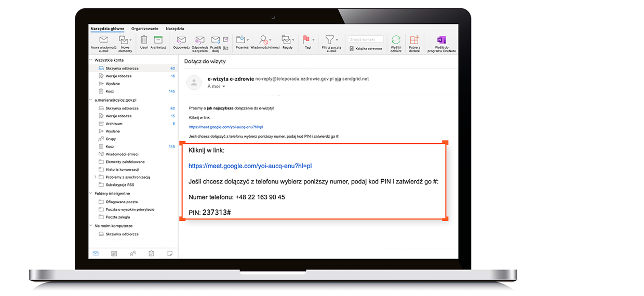Send to OneNote via the toolbar icon
Viewport: 644px width, 296px height.
click(441, 40)
